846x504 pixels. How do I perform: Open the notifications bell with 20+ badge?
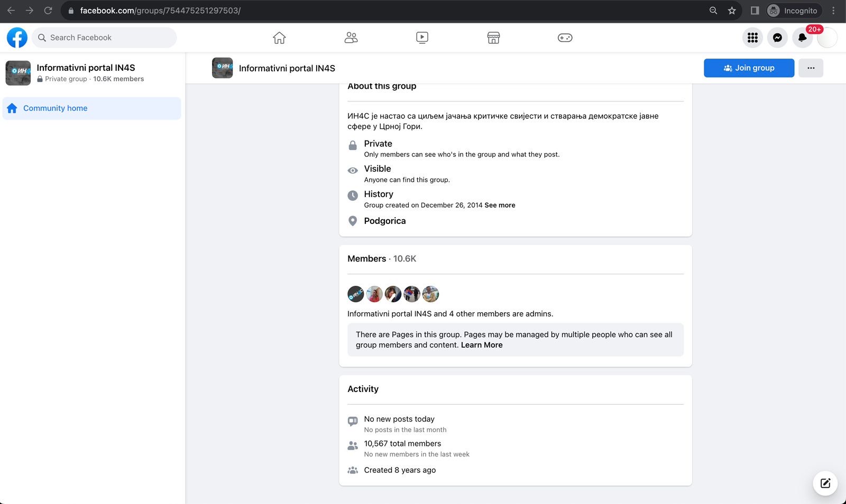click(802, 38)
